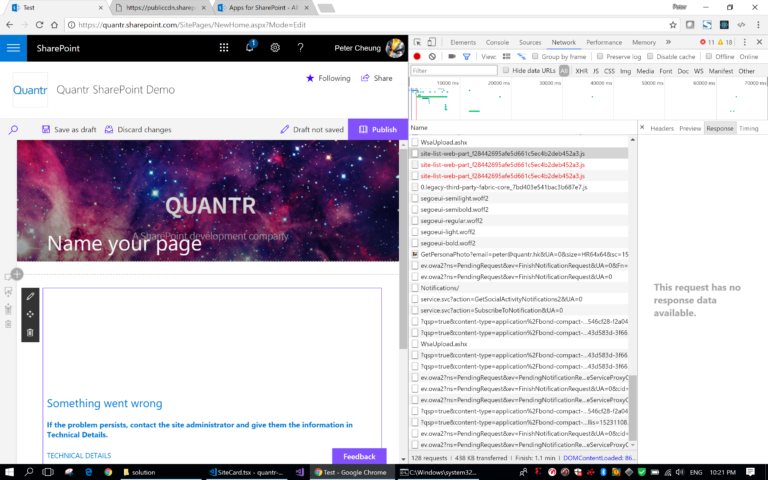
Task: Open the Online throttling dropdown
Action: click(748, 56)
